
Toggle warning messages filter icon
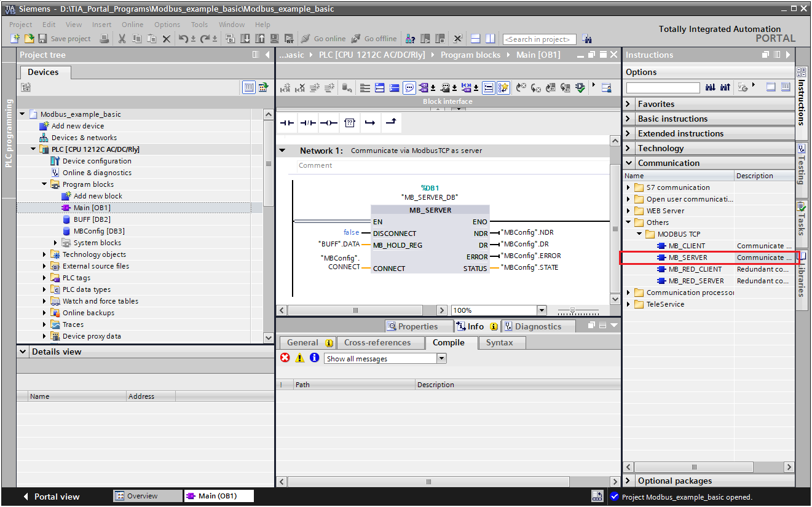pyautogui.click(x=300, y=358)
